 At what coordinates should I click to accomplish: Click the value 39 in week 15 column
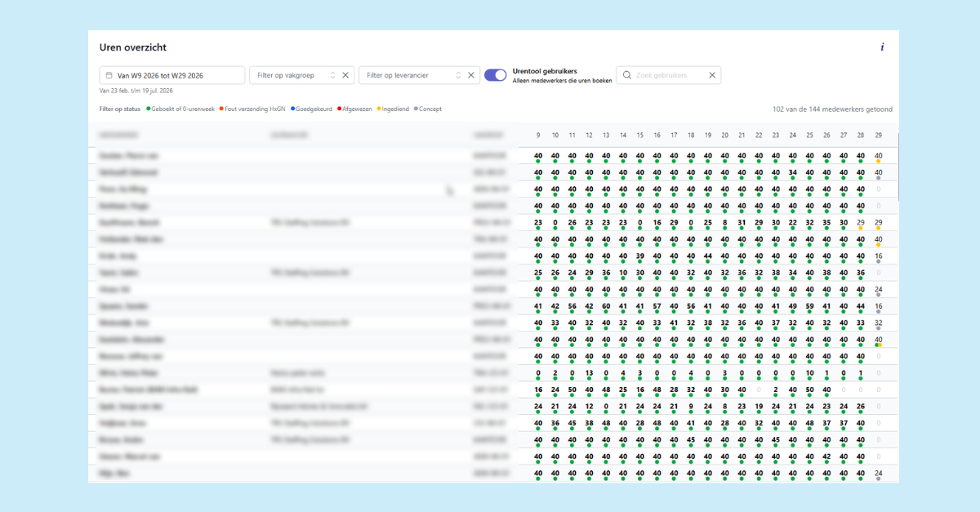tap(640, 256)
